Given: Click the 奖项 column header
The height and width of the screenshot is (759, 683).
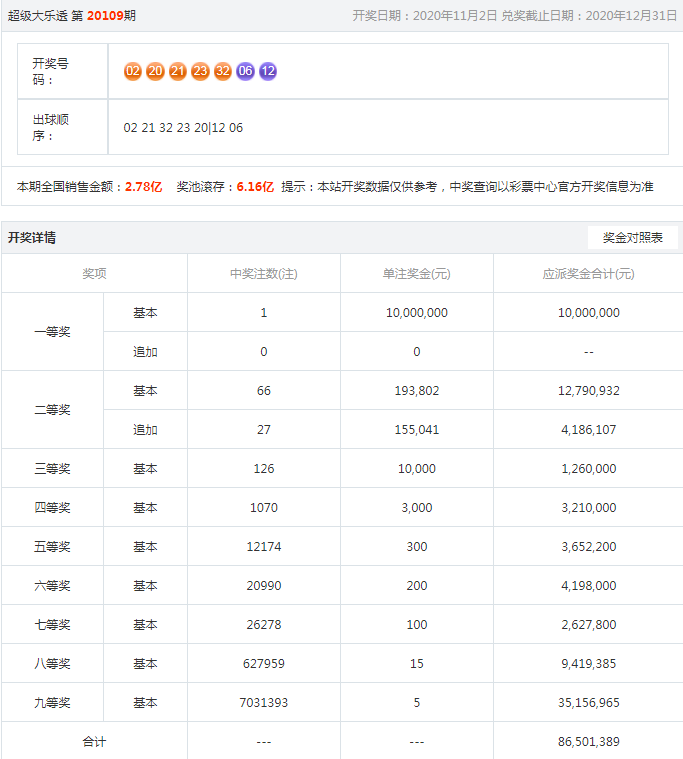Looking at the screenshot, I should coord(94,274).
